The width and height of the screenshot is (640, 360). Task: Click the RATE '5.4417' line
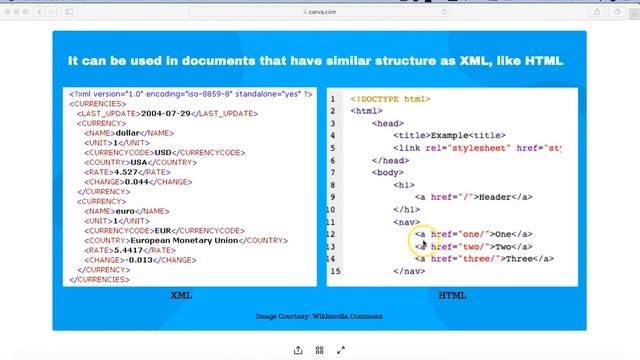click(130, 250)
